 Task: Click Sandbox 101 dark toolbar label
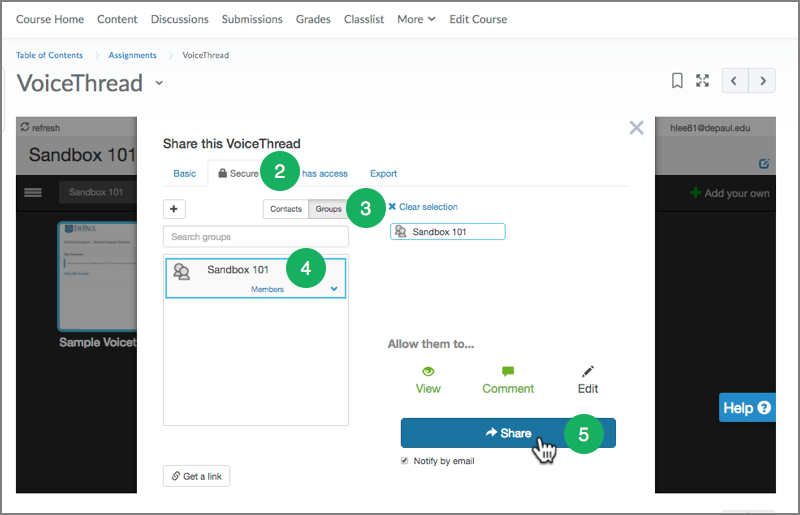coord(97,192)
